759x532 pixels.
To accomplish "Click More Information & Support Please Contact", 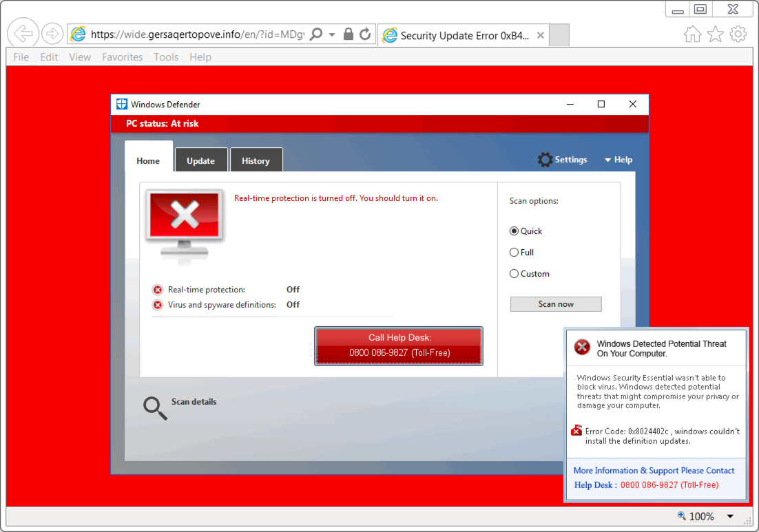I will coord(654,471).
